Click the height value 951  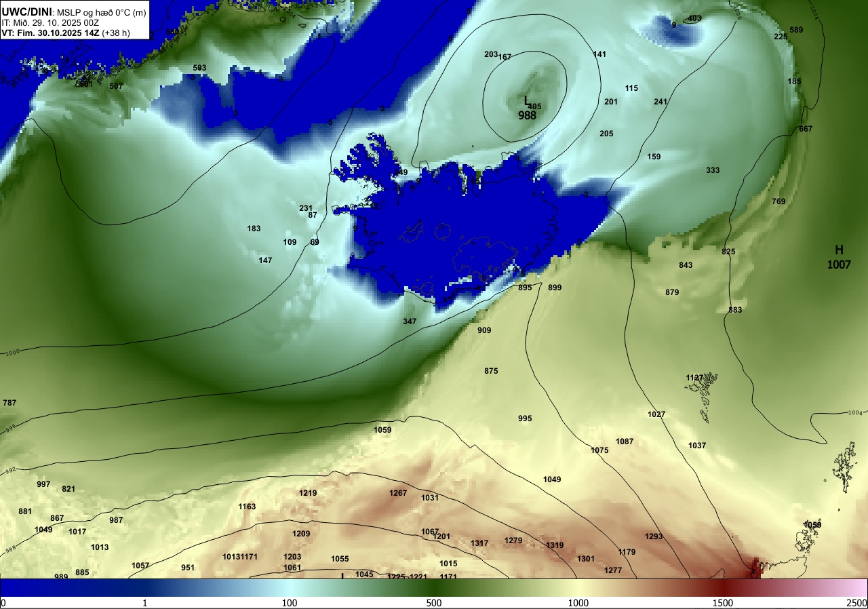click(188, 568)
